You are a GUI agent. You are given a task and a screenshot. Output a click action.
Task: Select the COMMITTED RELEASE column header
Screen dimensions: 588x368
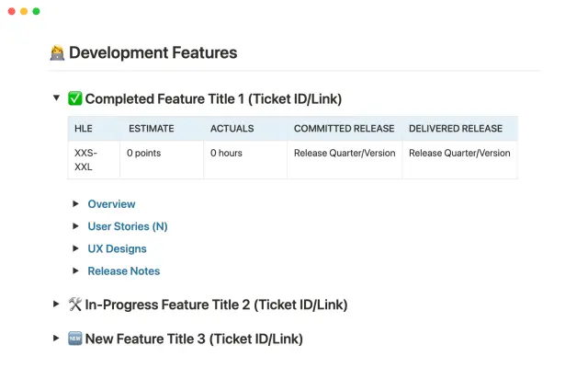344,129
